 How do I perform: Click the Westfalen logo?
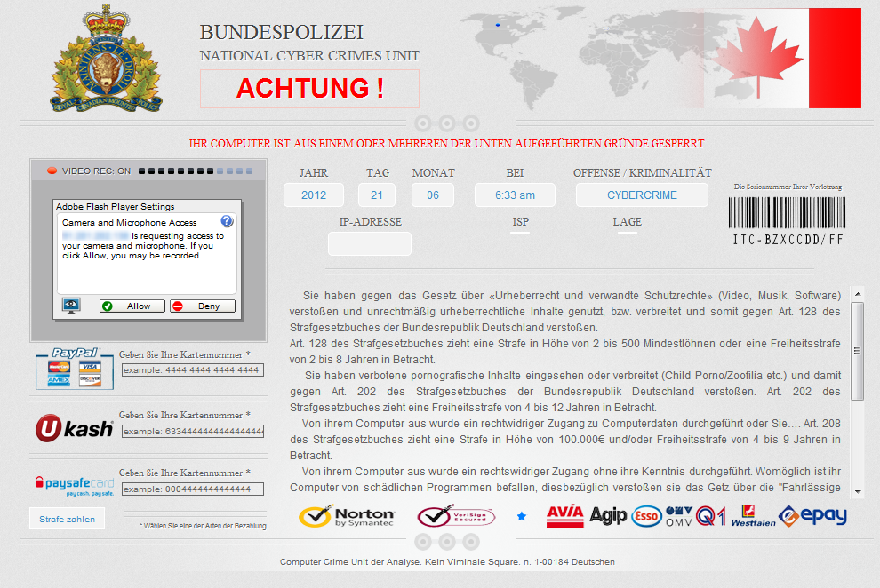[753, 516]
